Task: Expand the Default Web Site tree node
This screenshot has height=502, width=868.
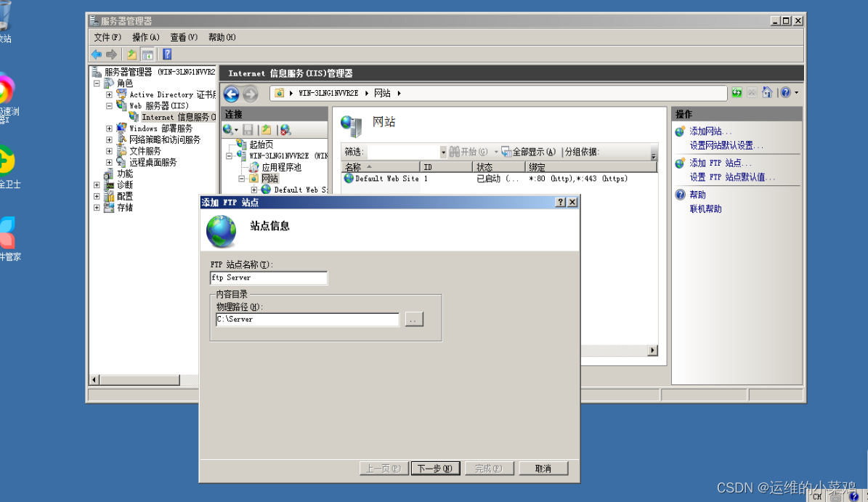Action: (253, 189)
